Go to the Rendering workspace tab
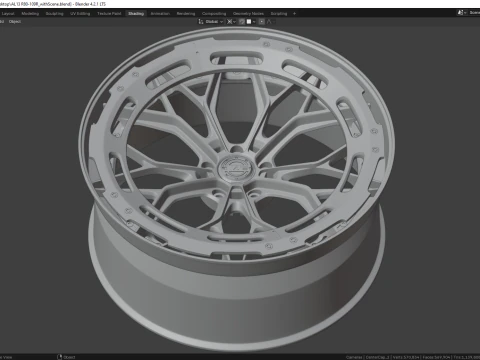This screenshot has height=360, width=480. coord(186,14)
